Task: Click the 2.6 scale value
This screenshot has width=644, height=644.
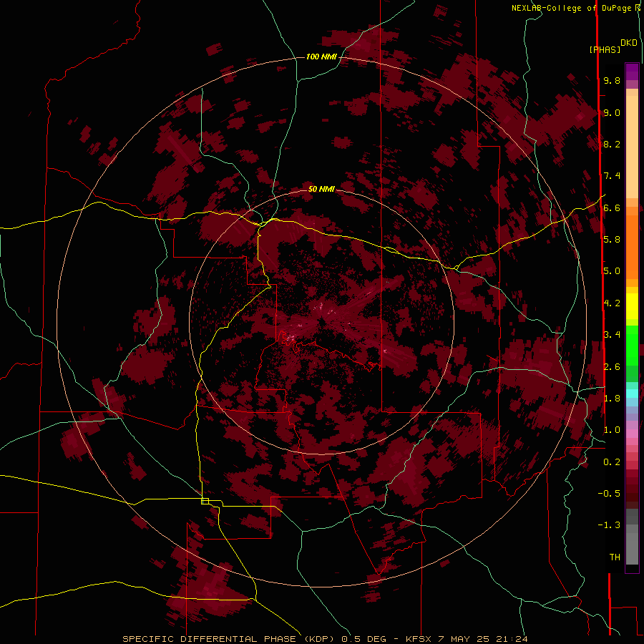Action: pyautogui.click(x=612, y=367)
